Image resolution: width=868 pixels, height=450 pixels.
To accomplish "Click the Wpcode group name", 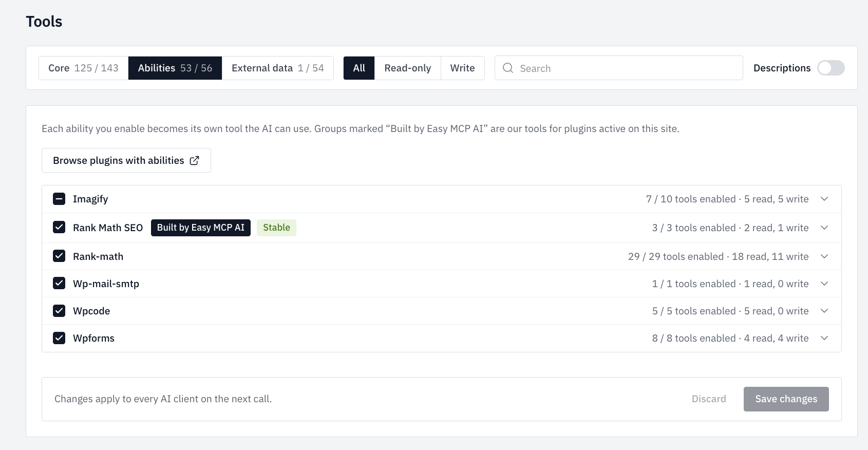I will pyautogui.click(x=91, y=311).
